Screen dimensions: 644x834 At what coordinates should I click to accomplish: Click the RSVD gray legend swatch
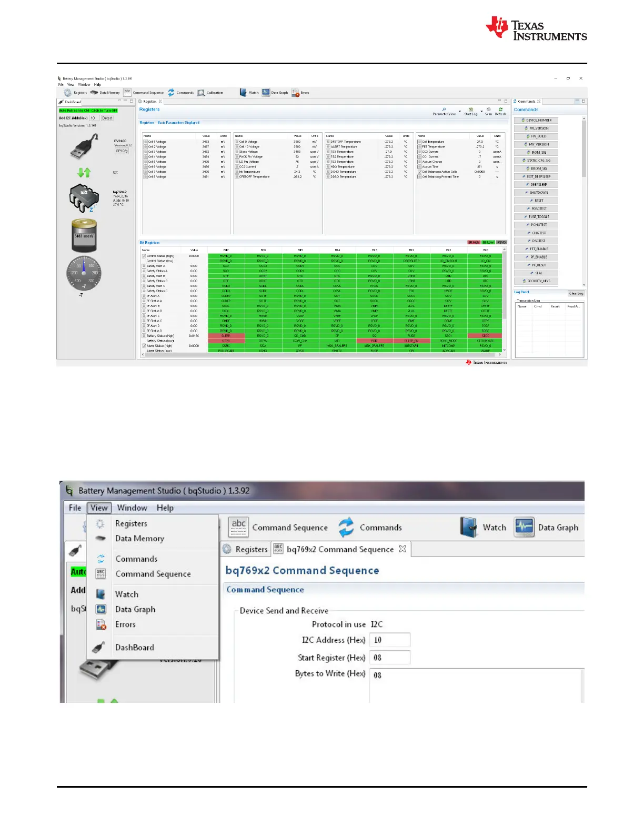(501, 243)
